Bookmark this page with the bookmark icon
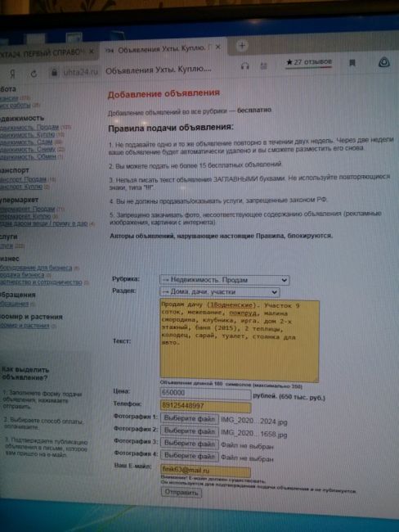Image resolution: width=399 pixels, height=532 pixels. (x=352, y=63)
